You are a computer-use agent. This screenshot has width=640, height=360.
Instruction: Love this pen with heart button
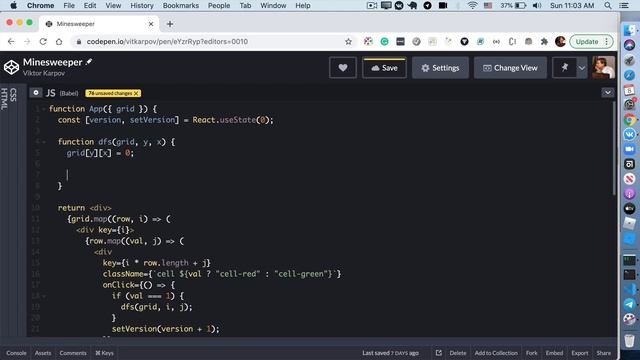[x=343, y=68]
